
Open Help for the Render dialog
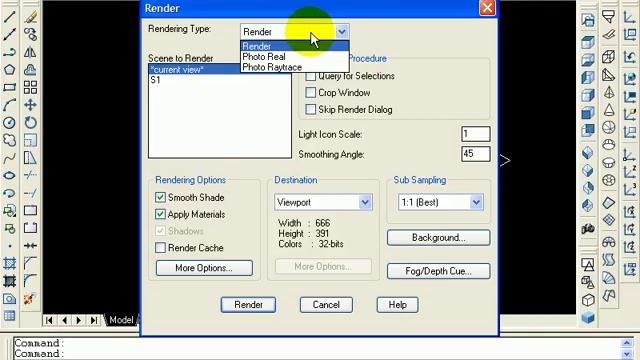[398, 305]
